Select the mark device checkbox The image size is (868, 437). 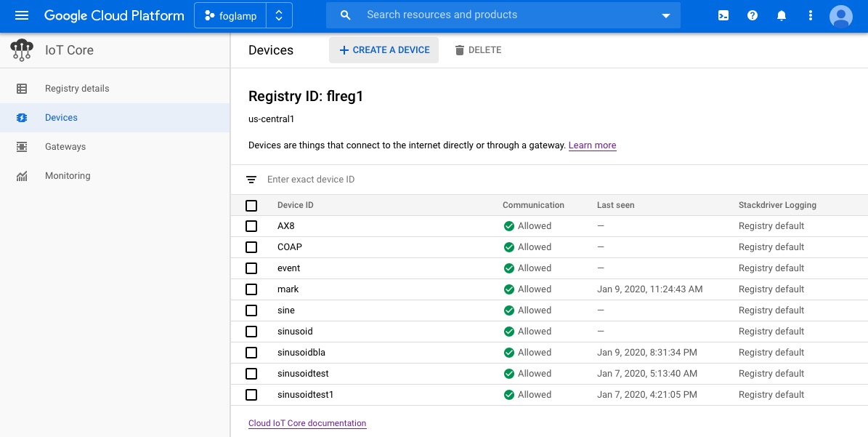pyautogui.click(x=251, y=289)
